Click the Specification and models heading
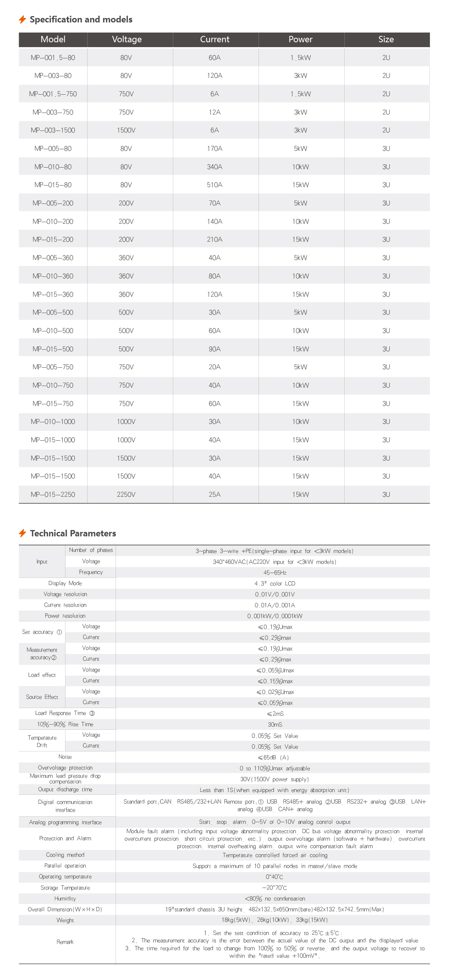 [x=81, y=19]
